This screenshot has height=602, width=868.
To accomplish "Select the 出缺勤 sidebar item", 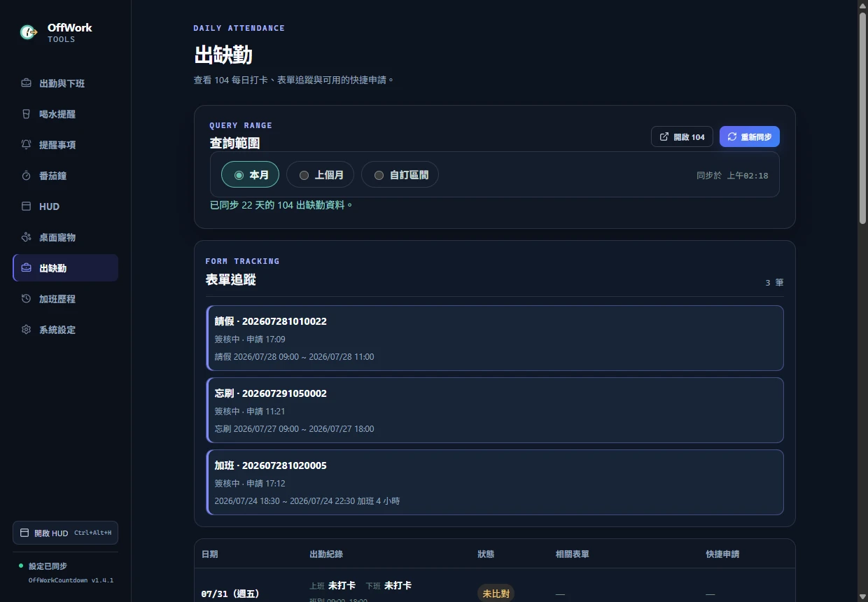I will pos(65,268).
